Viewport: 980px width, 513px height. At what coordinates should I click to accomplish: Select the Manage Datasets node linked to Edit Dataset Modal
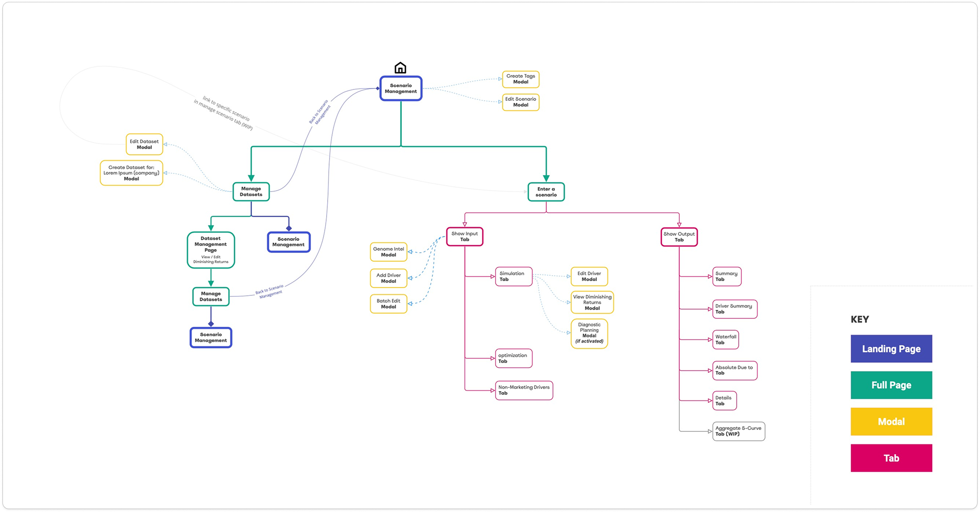(x=251, y=192)
